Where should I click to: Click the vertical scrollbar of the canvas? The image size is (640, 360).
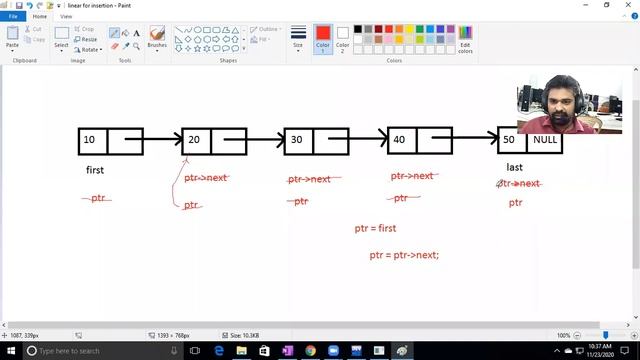coord(636,184)
